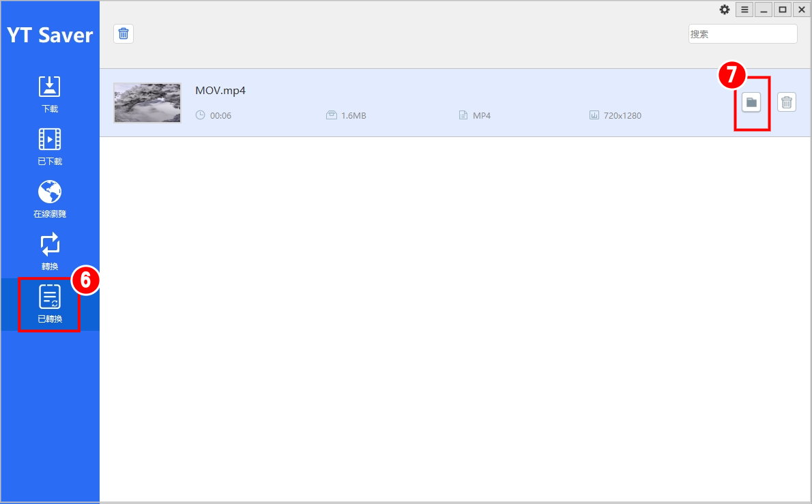Open the 在線瀏覽 online browser
812x504 pixels.
click(50, 199)
